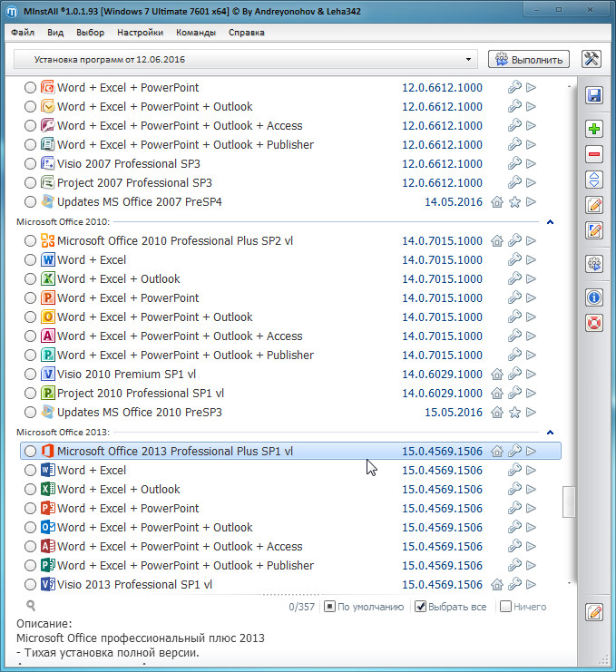Screen dimensions: 616x672
Task: Click key icon for Visio 2007 Professional SP3
Action: point(514,163)
